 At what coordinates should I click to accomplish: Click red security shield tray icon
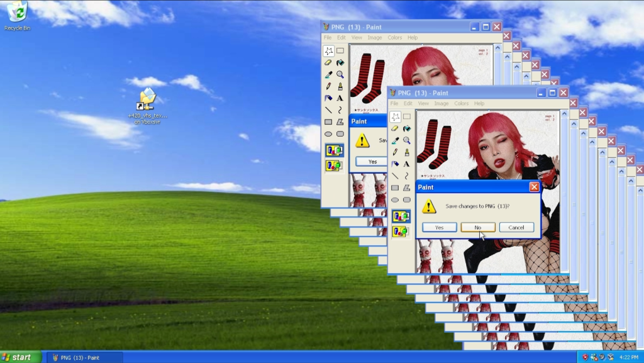pyautogui.click(x=586, y=357)
